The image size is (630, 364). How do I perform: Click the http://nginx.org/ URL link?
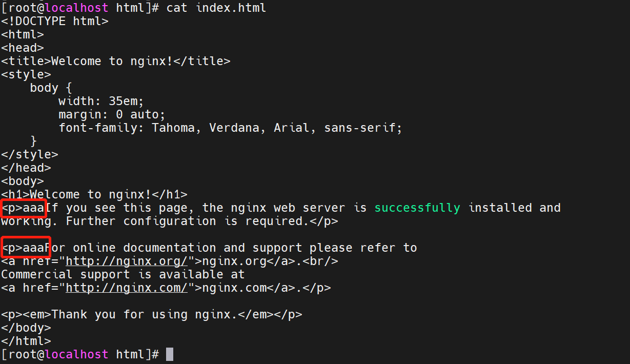[x=127, y=261]
